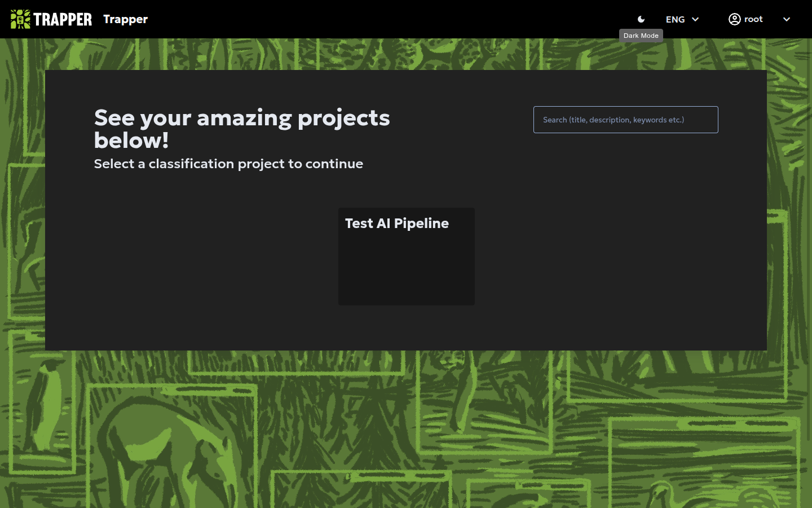The image size is (812, 508).
Task: Click the root user avatar icon
Action: [x=734, y=19]
